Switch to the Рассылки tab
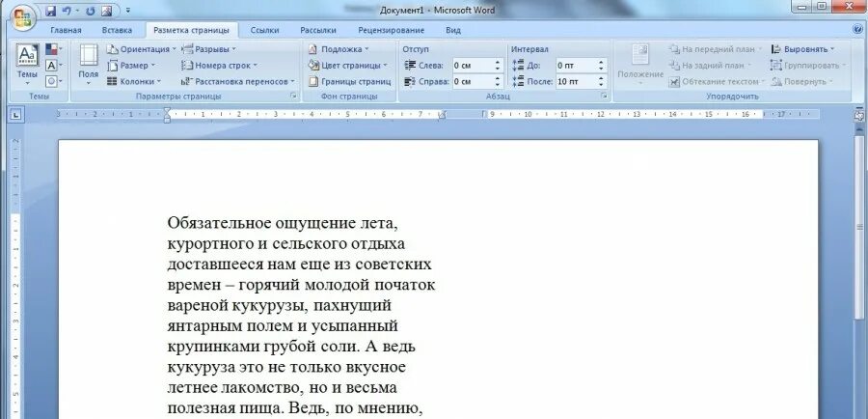 [x=318, y=31]
